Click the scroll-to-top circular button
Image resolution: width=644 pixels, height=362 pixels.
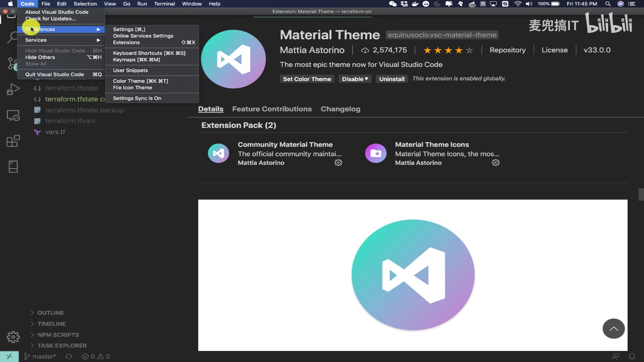(613, 328)
